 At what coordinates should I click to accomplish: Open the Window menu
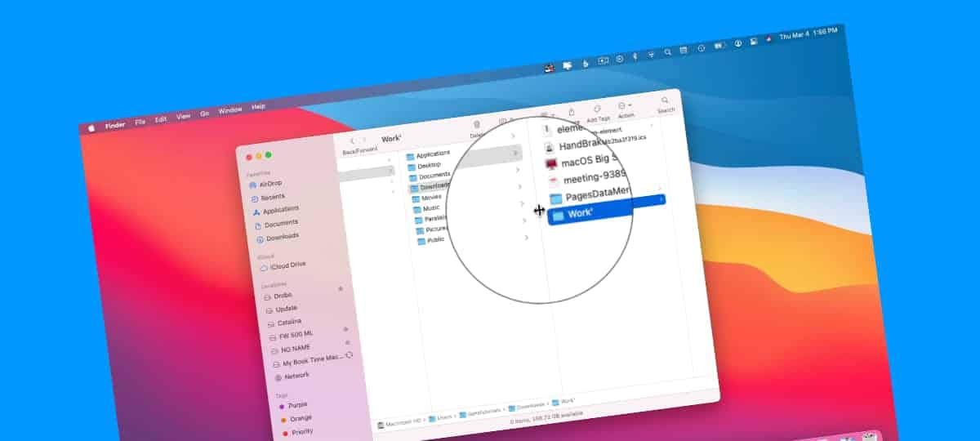pyautogui.click(x=230, y=110)
